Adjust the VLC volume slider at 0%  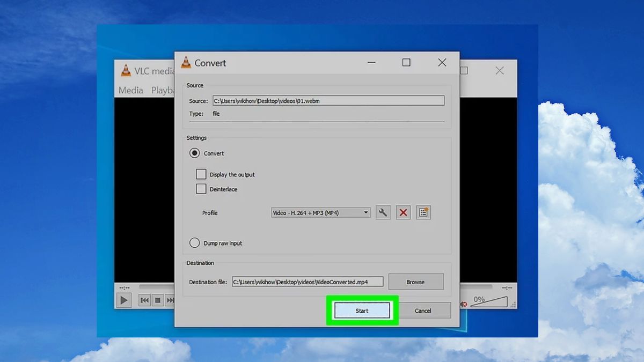point(489,301)
